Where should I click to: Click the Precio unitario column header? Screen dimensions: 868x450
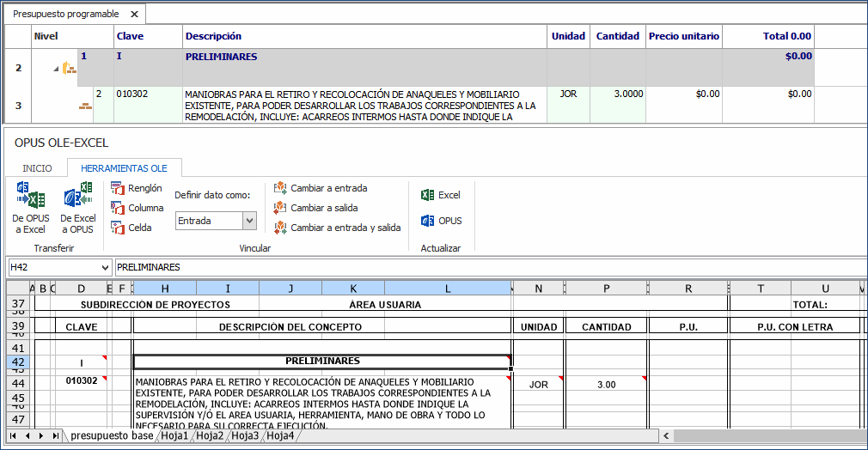(x=684, y=36)
